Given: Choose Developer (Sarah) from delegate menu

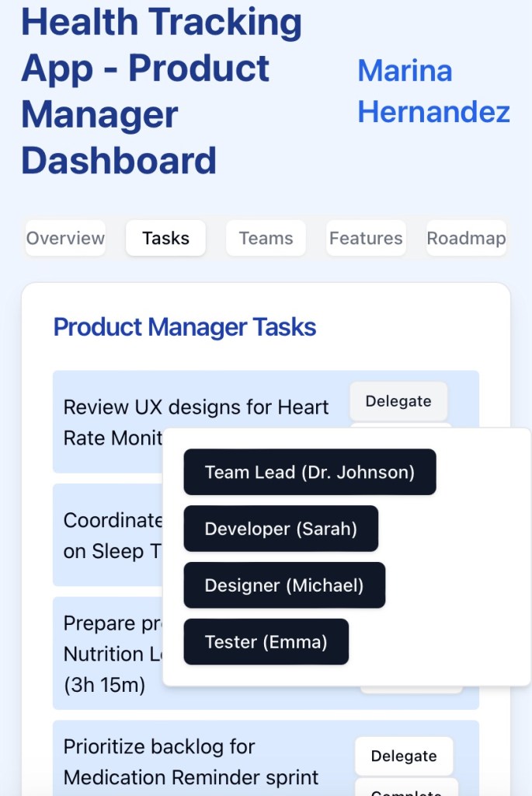Looking at the screenshot, I should (280, 529).
